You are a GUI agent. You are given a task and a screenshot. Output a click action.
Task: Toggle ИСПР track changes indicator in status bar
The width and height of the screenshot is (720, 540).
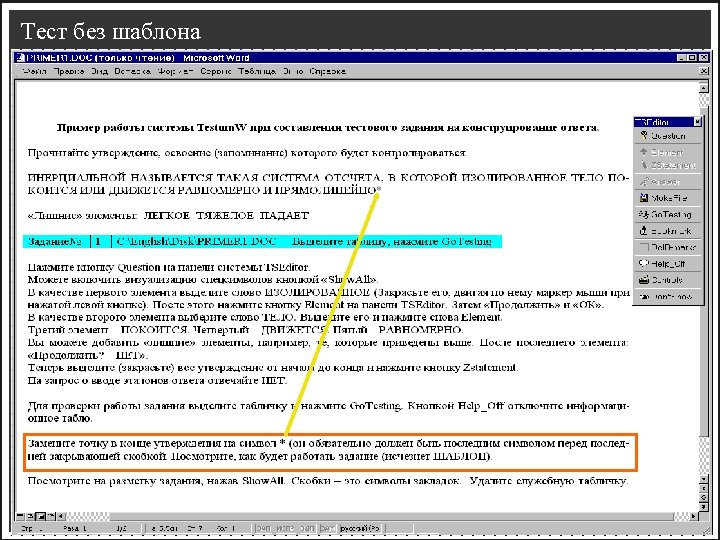click(x=286, y=529)
